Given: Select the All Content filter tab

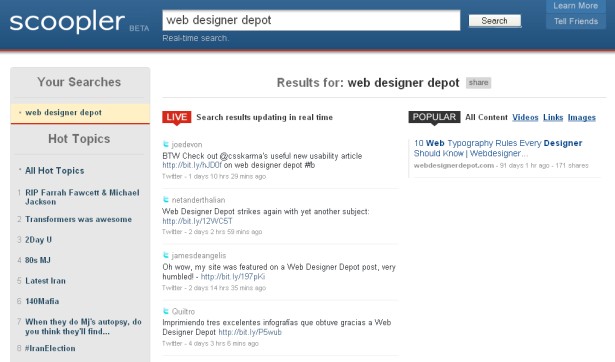Looking at the screenshot, I should (x=486, y=117).
